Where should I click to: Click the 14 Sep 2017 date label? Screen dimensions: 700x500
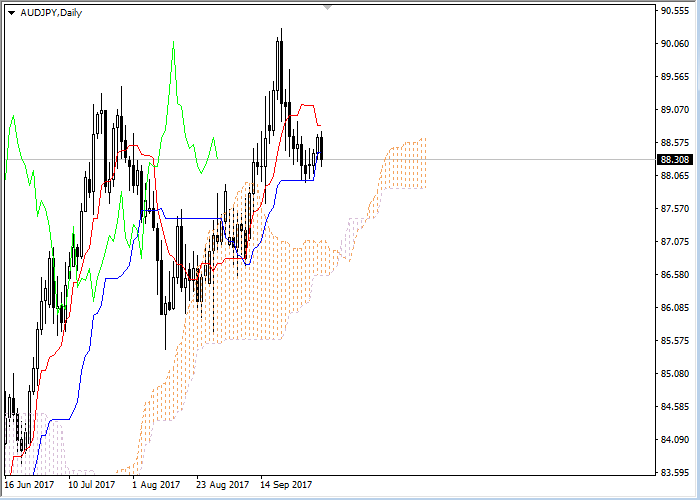click(x=286, y=485)
